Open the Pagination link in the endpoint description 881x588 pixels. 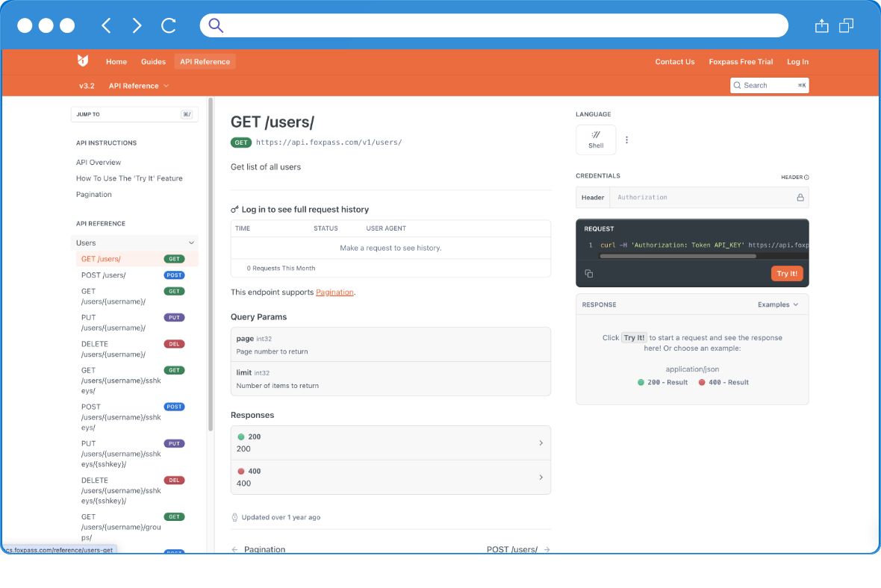[334, 292]
